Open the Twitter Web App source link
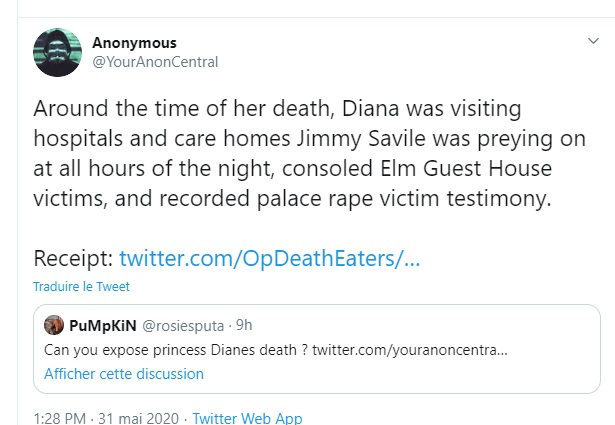615x425 pixels. (x=247, y=418)
